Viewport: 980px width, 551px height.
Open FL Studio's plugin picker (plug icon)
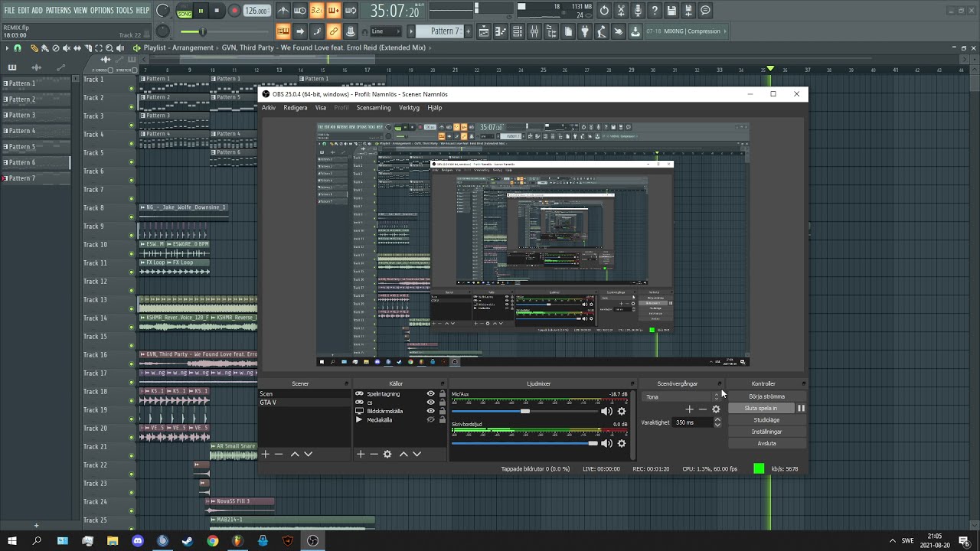pos(585,31)
